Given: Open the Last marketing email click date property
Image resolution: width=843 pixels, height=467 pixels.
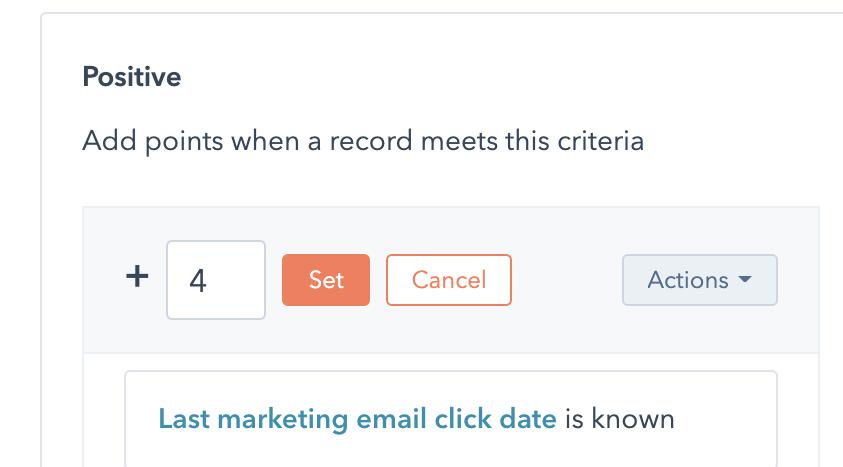Looking at the screenshot, I should pos(357,418).
